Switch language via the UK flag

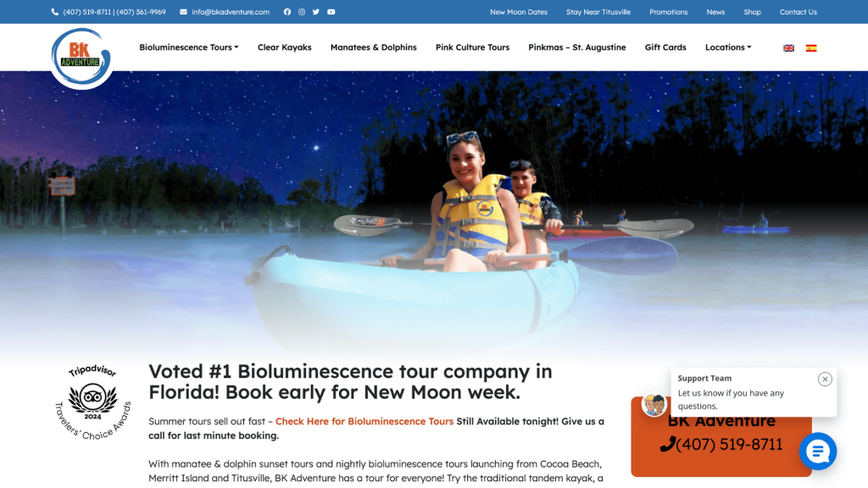point(789,48)
